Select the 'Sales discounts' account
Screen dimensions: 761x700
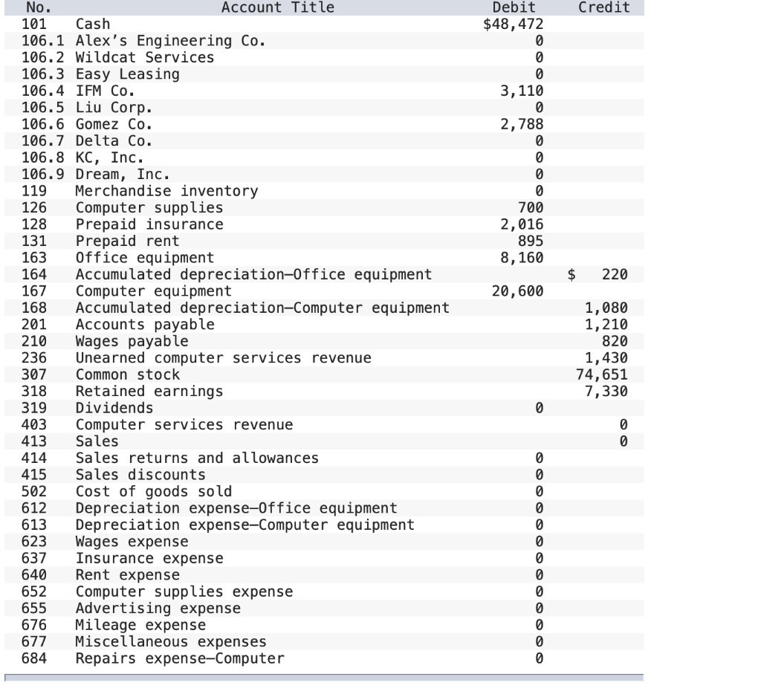coord(140,475)
